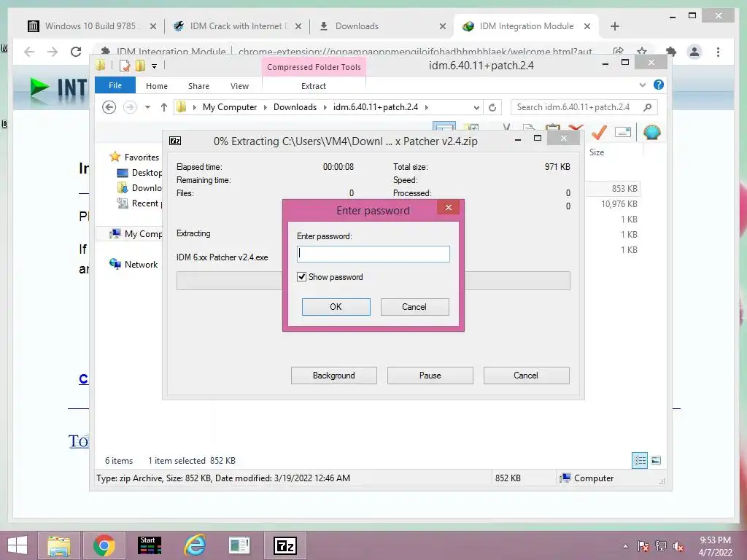Screen dimensions: 747x560
Task: Click the orange checkmark toolbar icon
Action: pyautogui.click(x=599, y=132)
